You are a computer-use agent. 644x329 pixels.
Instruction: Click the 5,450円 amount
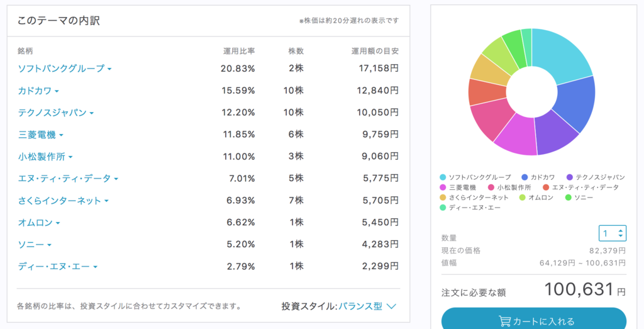tap(380, 223)
